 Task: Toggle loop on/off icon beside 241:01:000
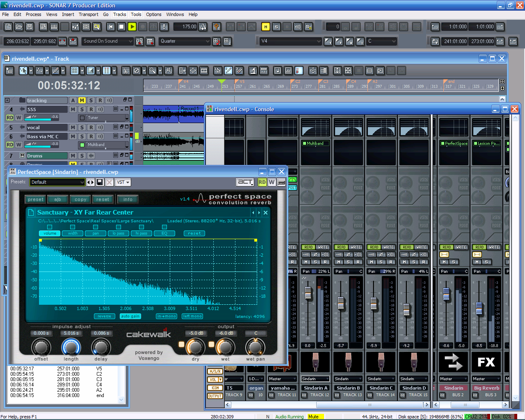click(x=435, y=41)
